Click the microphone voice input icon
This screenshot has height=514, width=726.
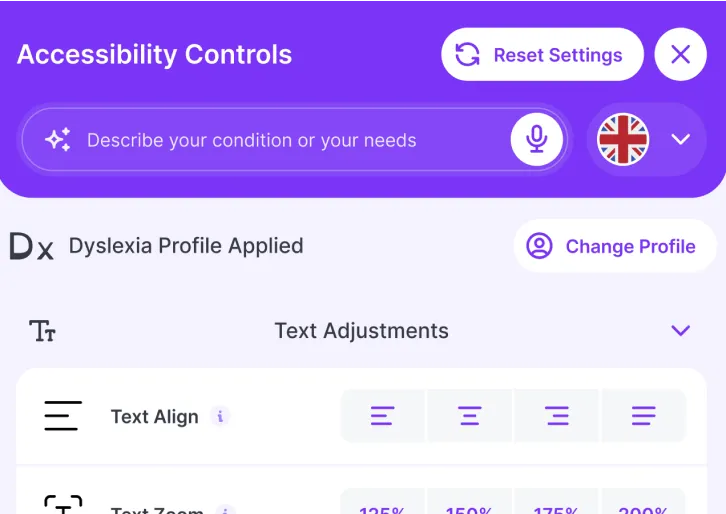pos(537,140)
